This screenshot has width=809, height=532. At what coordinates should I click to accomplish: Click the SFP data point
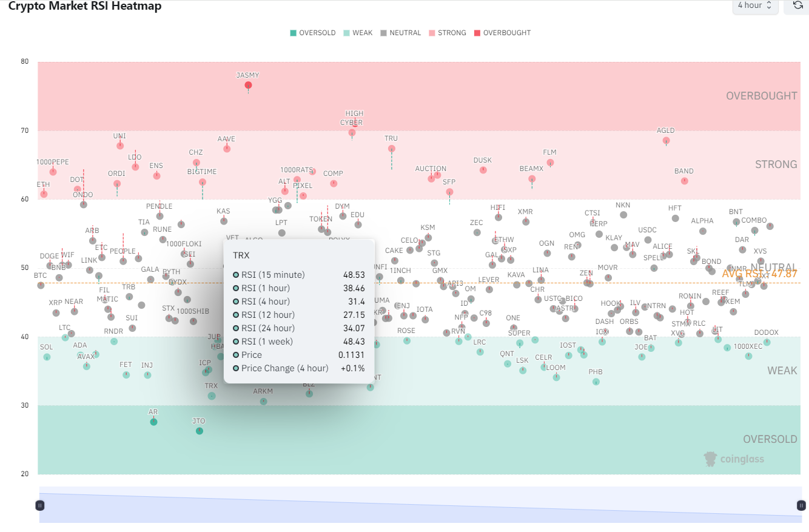pyautogui.click(x=449, y=192)
